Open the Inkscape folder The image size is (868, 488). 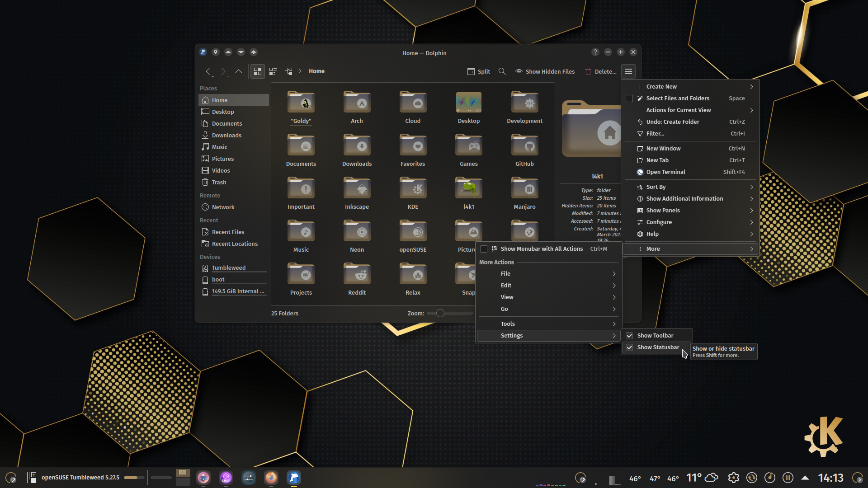click(357, 193)
